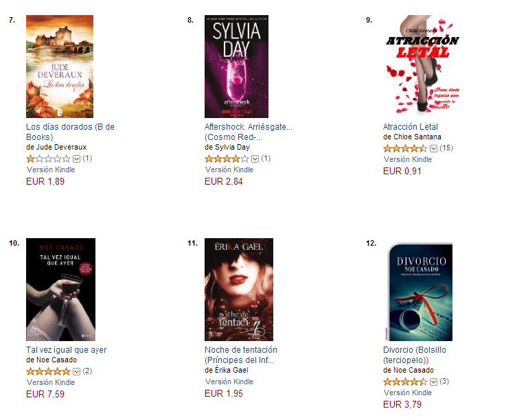Open Divorcio book cover image

[x=420, y=292]
